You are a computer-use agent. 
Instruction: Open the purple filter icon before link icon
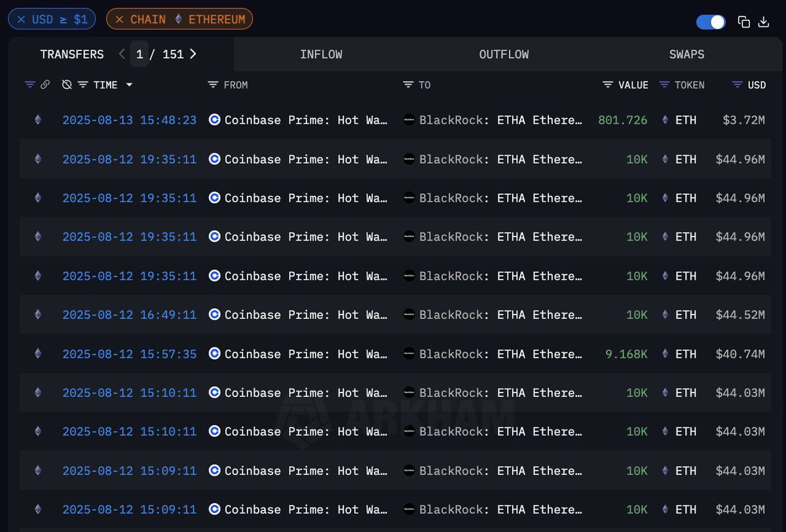[29, 85]
